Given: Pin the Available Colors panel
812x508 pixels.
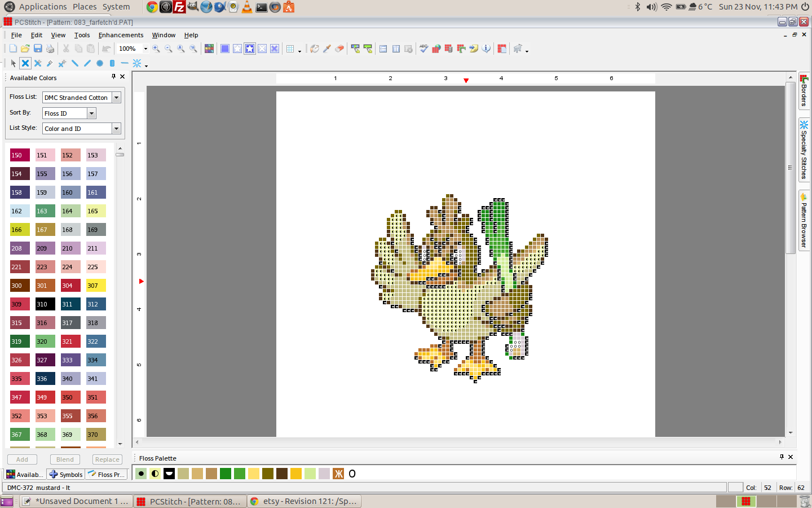Looking at the screenshot, I should (113, 77).
